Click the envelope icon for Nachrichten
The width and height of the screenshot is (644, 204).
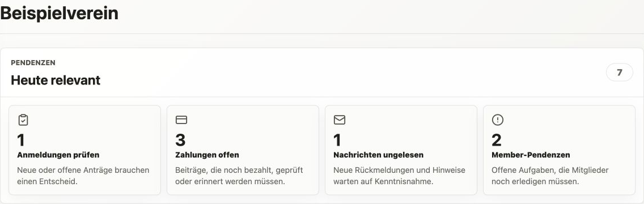(339, 120)
